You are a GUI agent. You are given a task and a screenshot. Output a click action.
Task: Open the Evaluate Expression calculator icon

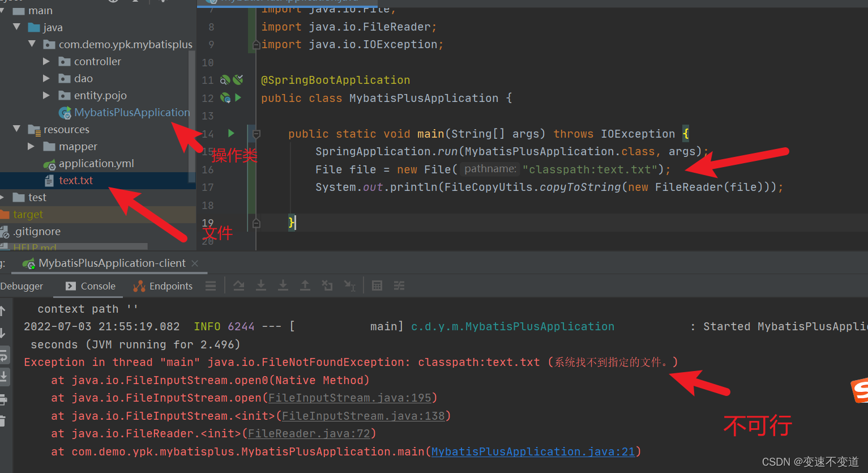click(377, 286)
